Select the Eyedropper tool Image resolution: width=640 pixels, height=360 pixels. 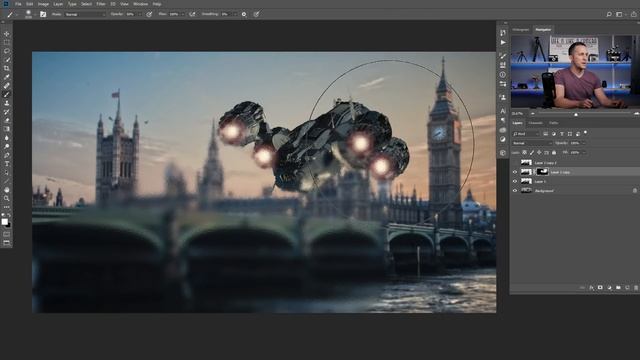click(7, 77)
